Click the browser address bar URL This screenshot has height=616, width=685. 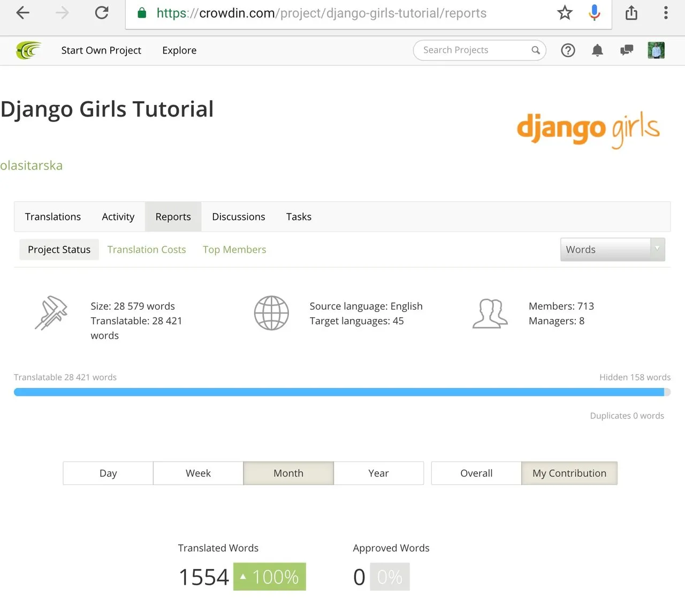[x=321, y=13]
